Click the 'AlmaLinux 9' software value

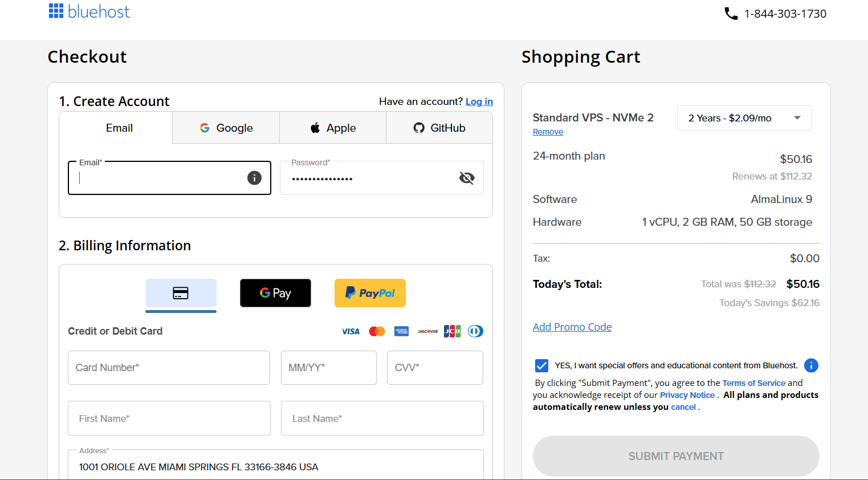(781, 199)
